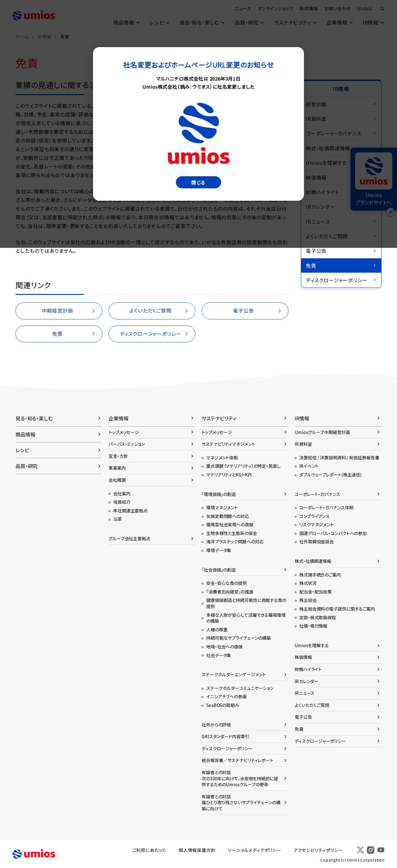Expand the 企業情報 navigation menu

tap(340, 23)
